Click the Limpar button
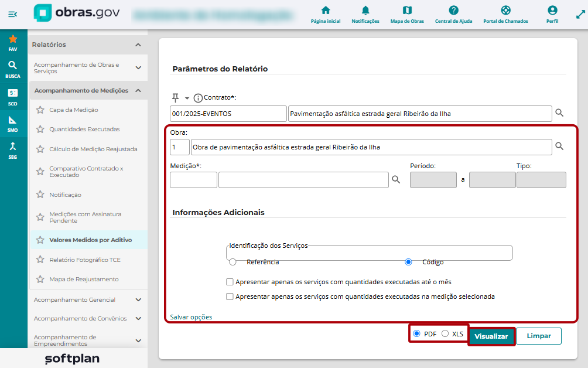This screenshot has width=588, height=368. [x=539, y=336]
